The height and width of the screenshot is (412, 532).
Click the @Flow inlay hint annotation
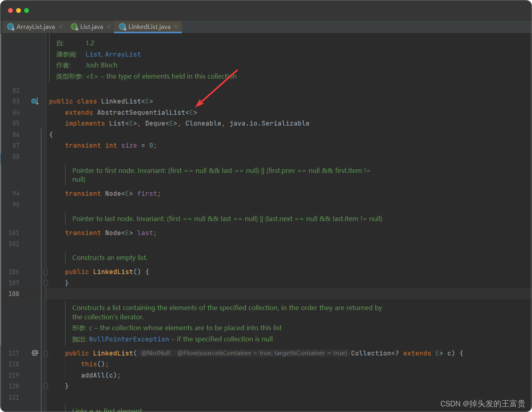click(x=262, y=353)
